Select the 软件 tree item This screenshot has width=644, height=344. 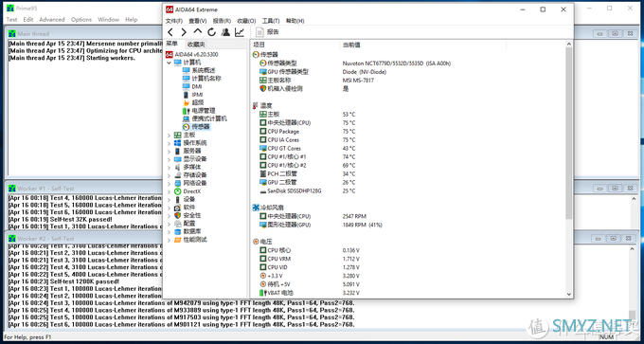(x=185, y=208)
